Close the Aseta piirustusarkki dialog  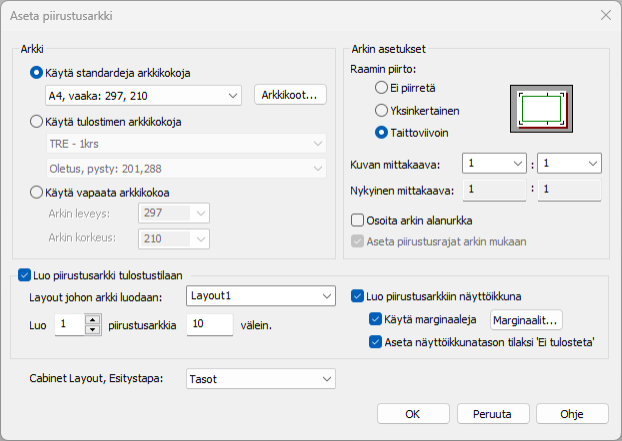click(x=604, y=15)
